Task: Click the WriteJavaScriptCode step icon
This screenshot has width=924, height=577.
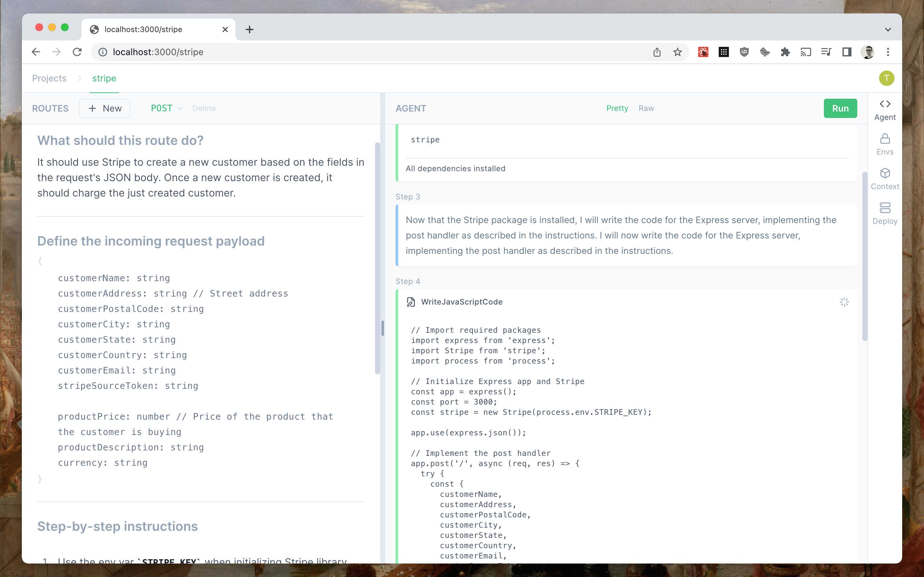Action: pos(410,302)
